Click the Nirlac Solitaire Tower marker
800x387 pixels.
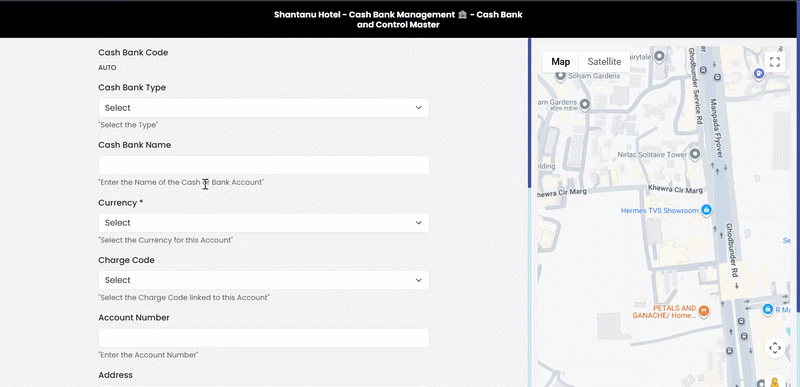coord(694,154)
